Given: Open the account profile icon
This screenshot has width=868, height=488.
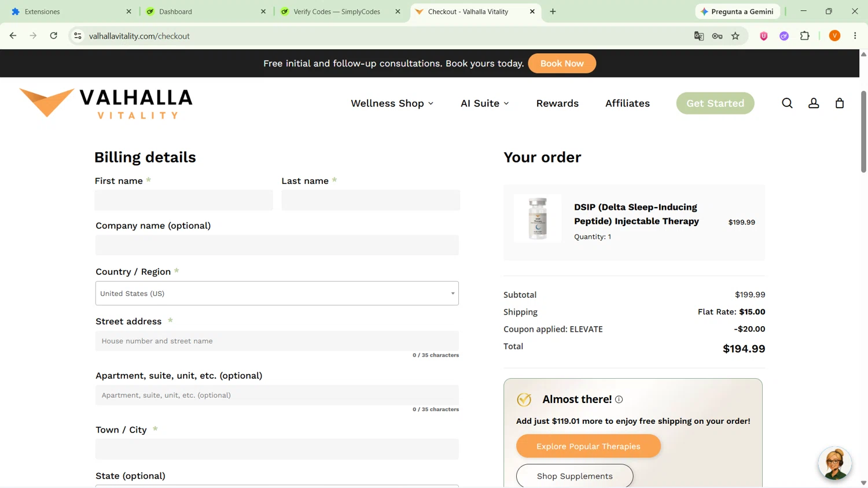Looking at the screenshot, I should pos(814,103).
